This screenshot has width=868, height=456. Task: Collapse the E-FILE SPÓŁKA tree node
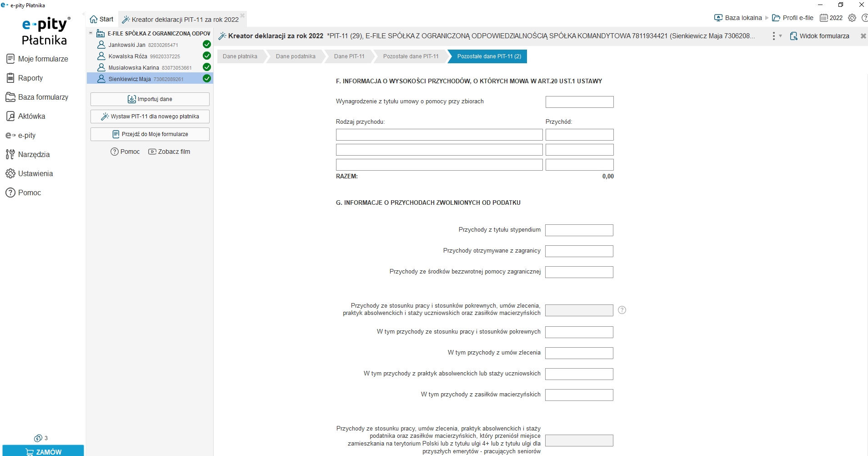point(91,33)
